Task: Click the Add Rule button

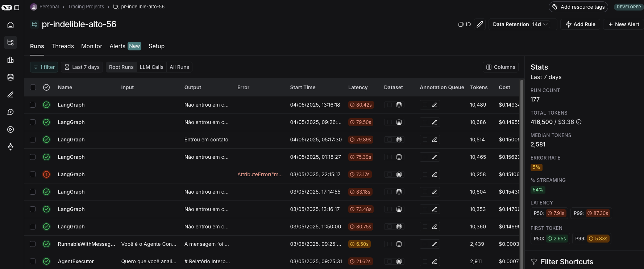Action: (580, 24)
